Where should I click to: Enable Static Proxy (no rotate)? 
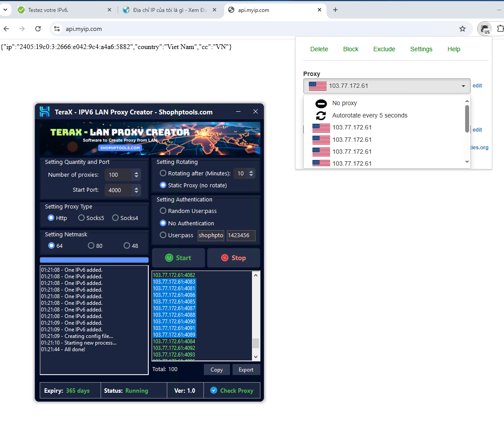pyautogui.click(x=162, y=185)
